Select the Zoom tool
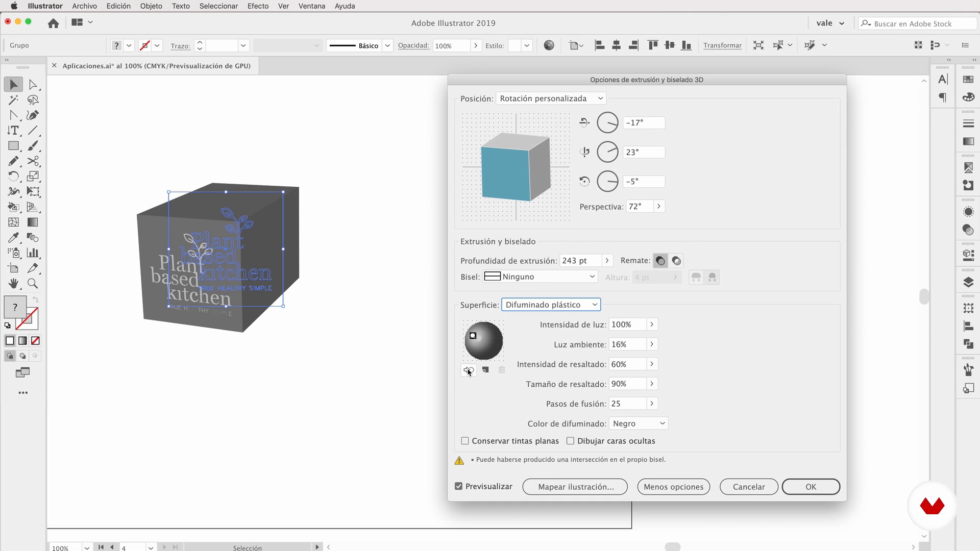The image size is (980, 551). click(x=33, y=284)
